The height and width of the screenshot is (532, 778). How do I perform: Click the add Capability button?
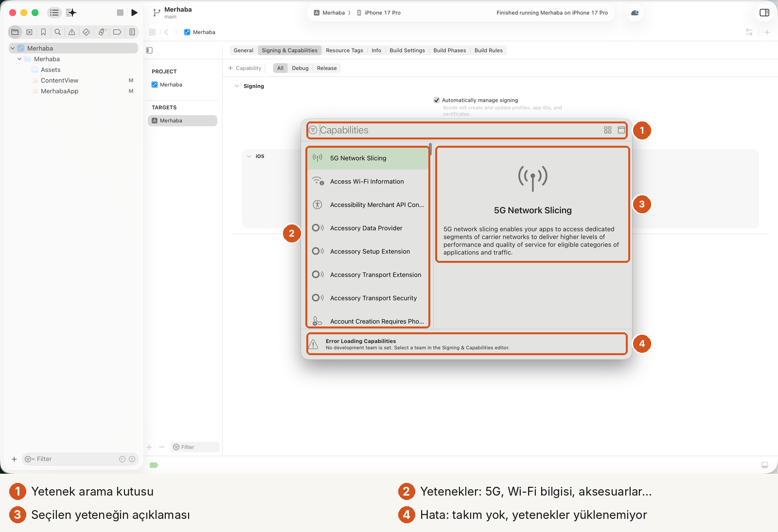click(245, 68)
